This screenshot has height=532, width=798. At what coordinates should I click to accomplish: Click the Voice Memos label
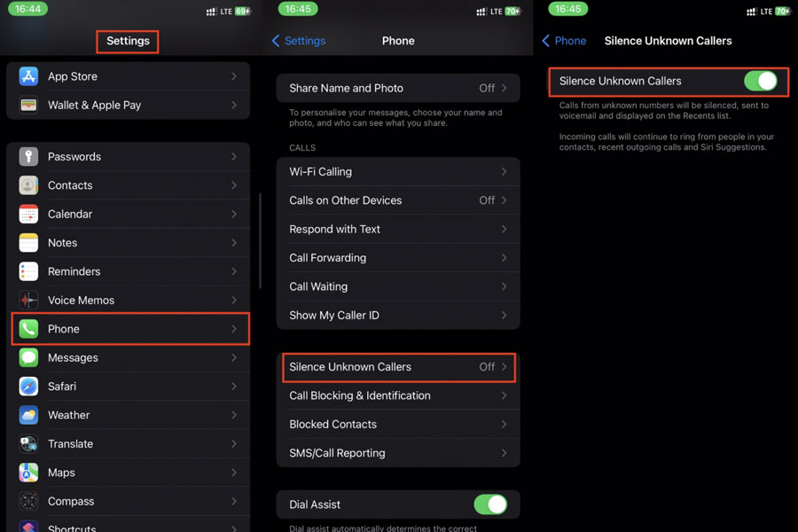click(81, 301)
